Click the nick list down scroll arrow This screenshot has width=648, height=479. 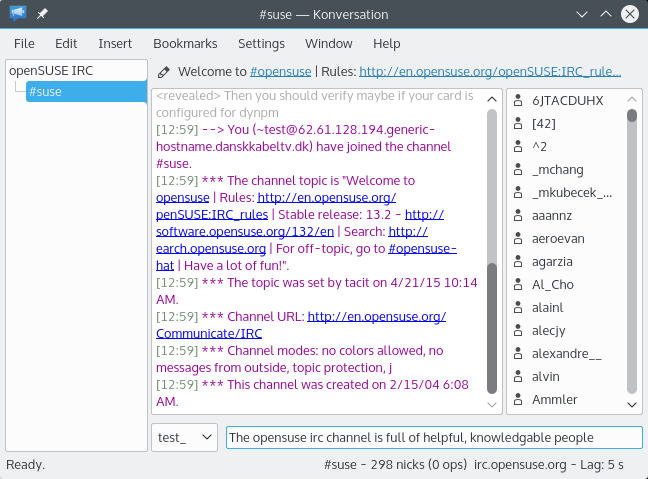click(632, 404)
